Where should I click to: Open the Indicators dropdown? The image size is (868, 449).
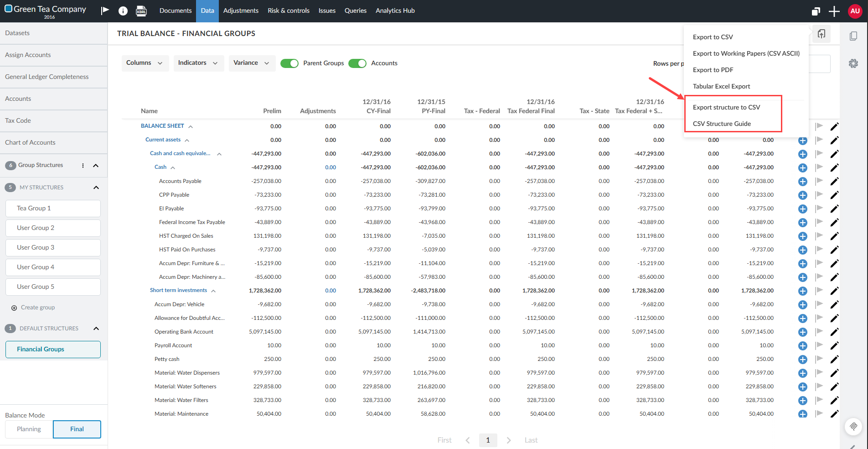click(198, 63)
